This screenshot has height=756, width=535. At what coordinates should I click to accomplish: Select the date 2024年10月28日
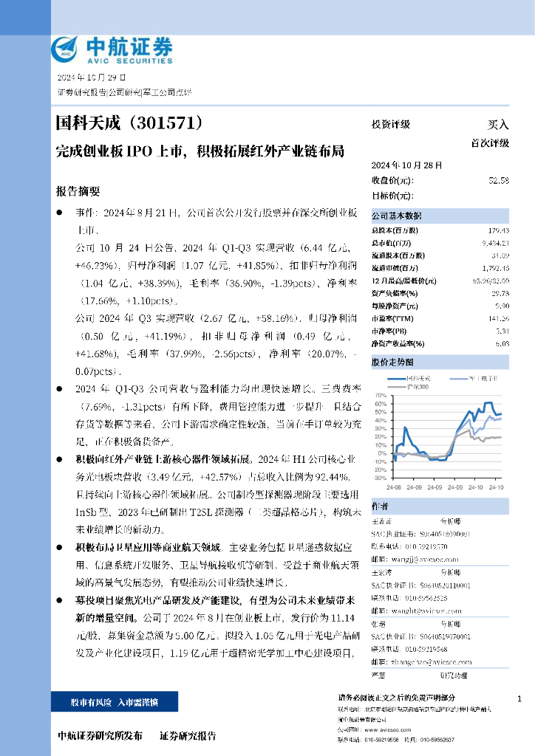[x=406, y=165]
